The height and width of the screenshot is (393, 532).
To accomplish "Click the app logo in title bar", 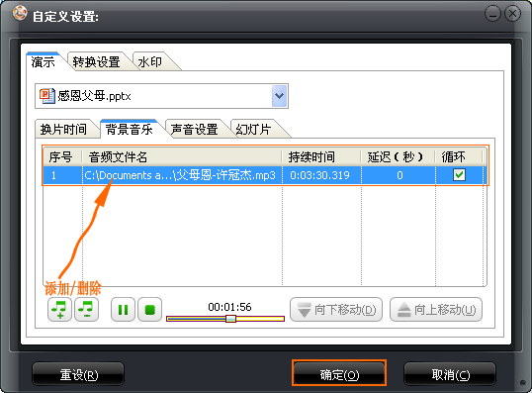I will (20, 14).
